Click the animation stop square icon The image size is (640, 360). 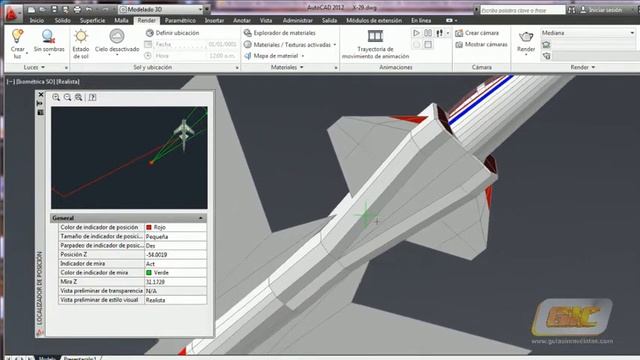coord(428,44)
